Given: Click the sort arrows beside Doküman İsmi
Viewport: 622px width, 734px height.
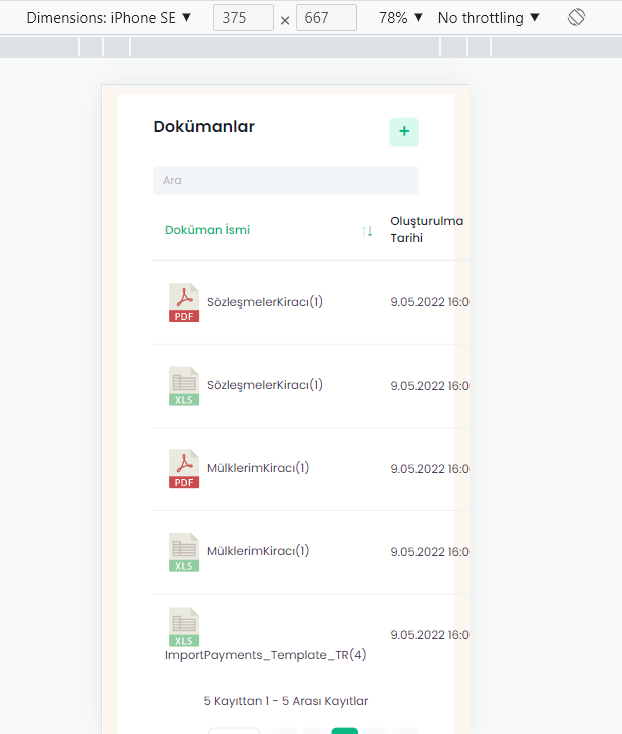Looking at the screenshot, I should point(367,231).
